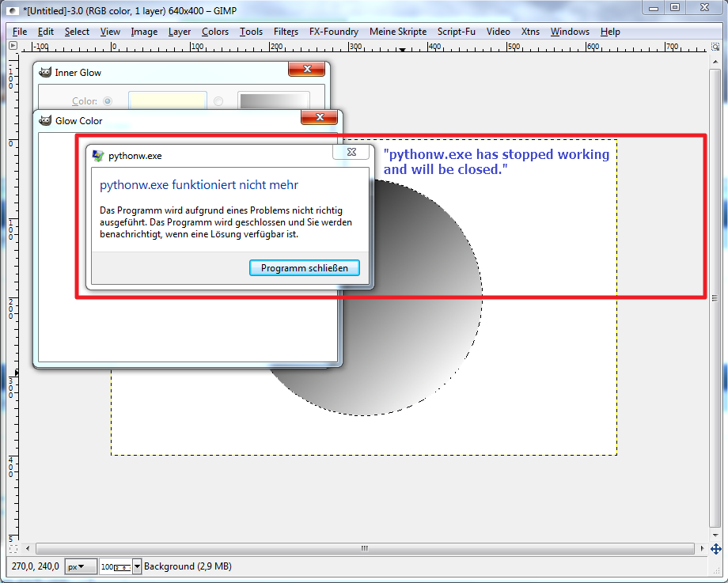Open the Xtns menu
The image size is (728, 583).
pos(530,32)
